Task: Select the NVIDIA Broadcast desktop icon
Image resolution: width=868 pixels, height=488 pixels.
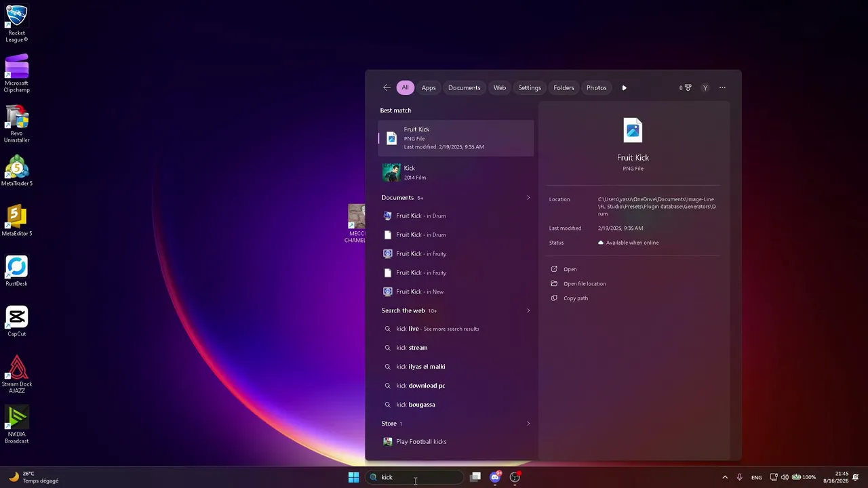Action: pyautogui.click(x=16, y=425)
